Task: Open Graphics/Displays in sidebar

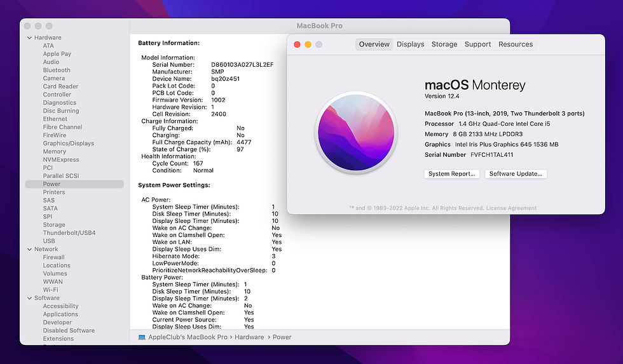Action: tap(69, 144)
